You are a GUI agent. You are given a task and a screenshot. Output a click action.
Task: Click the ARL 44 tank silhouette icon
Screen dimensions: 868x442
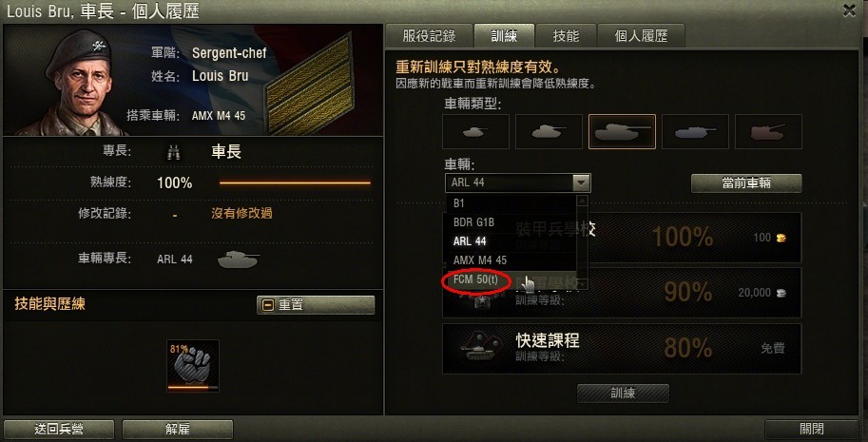(x=238, y=259)
